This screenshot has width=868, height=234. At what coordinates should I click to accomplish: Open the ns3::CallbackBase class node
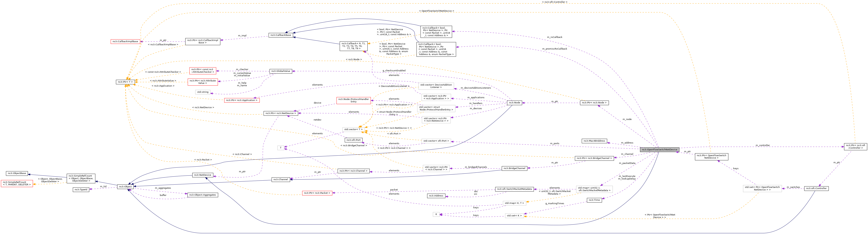click(281, 35)
